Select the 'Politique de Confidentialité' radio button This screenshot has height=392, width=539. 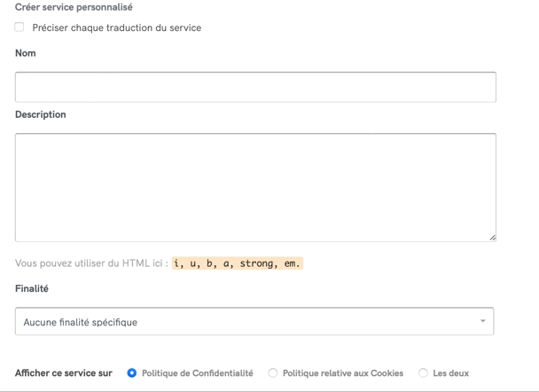pos(133,372)
